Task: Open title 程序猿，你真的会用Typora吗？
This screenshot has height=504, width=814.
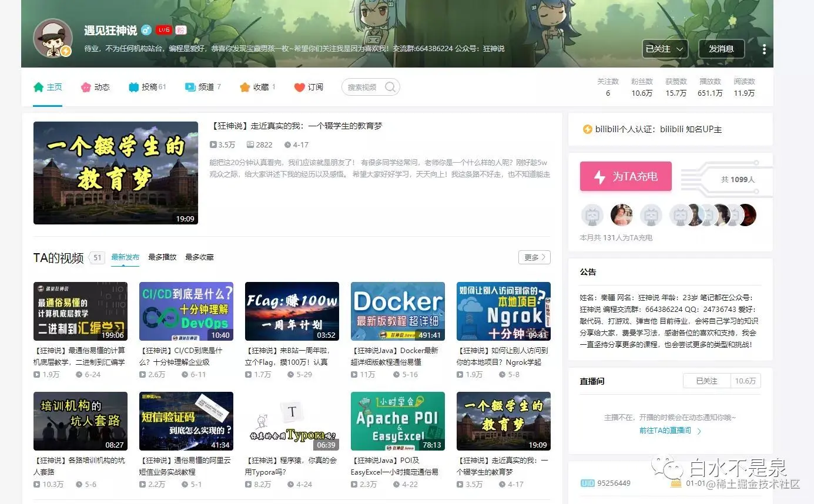Action: 291,466
